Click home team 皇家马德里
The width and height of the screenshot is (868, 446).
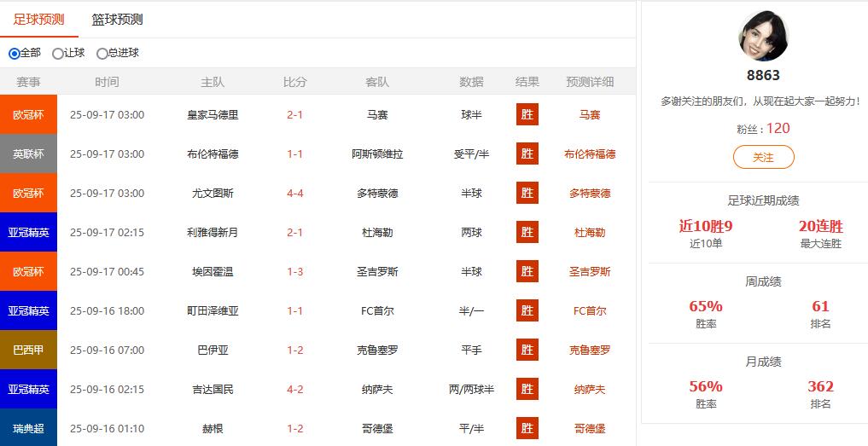tap(213, 115)
